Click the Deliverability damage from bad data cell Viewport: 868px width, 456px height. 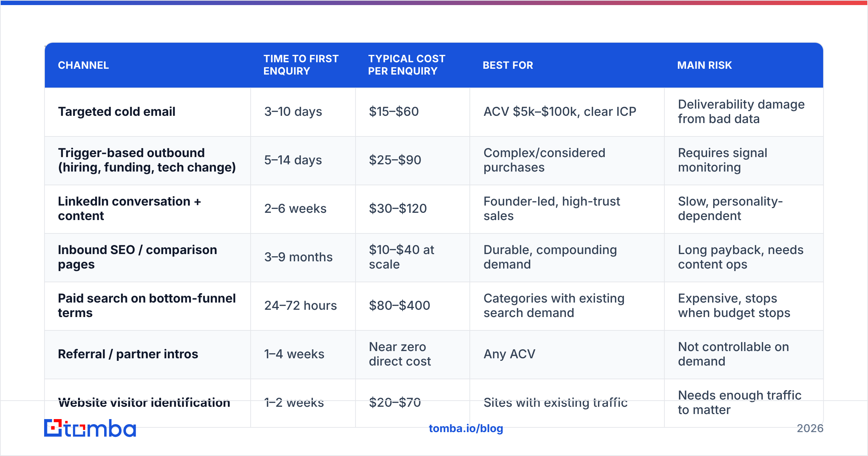pos(744,112)
